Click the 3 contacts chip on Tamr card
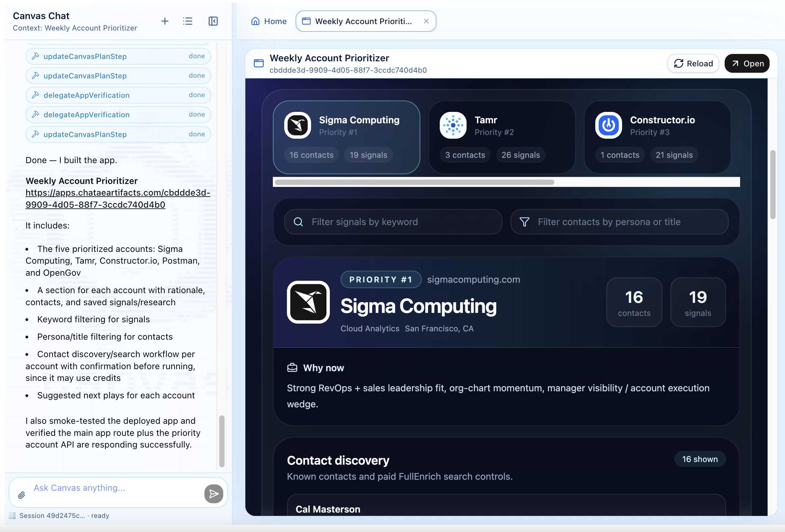Viewport: 785px width, 532px height. (x=465, y=155)
